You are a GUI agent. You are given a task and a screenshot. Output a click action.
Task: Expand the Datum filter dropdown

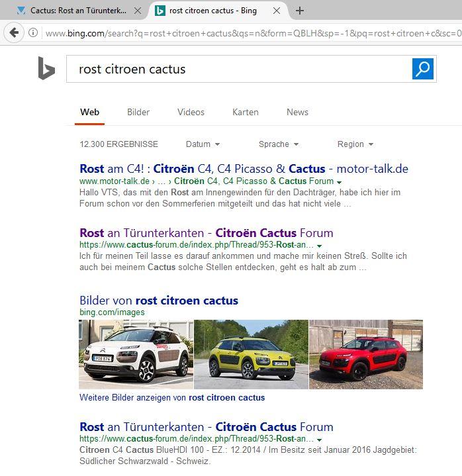click(203, 144)
